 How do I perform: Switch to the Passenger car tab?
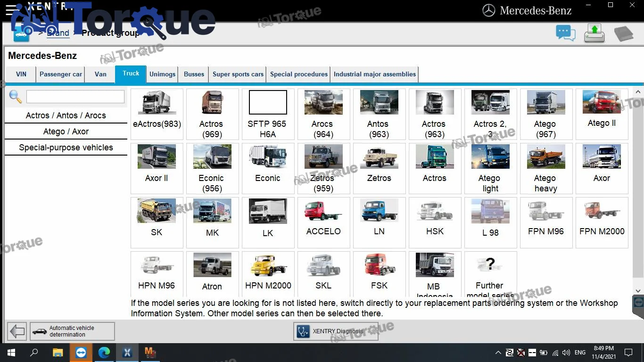coord(61,74)
